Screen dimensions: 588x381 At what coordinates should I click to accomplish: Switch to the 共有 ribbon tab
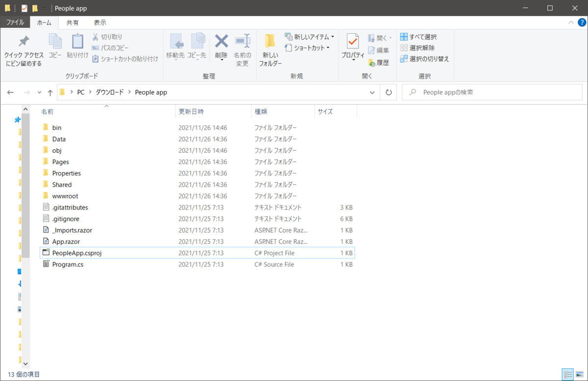pyautogui.click(x=73, y=22)
